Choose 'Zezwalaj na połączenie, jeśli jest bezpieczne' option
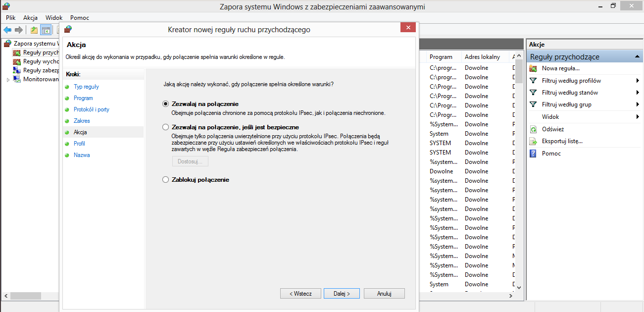644x312 pixels. click(x=166, y=127)
